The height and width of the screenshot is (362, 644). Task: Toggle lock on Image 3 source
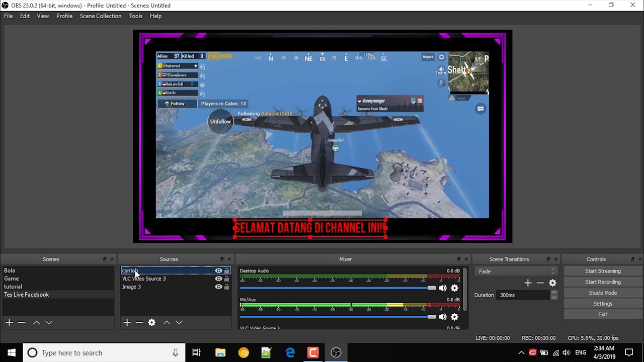click(x=226, y=287)
